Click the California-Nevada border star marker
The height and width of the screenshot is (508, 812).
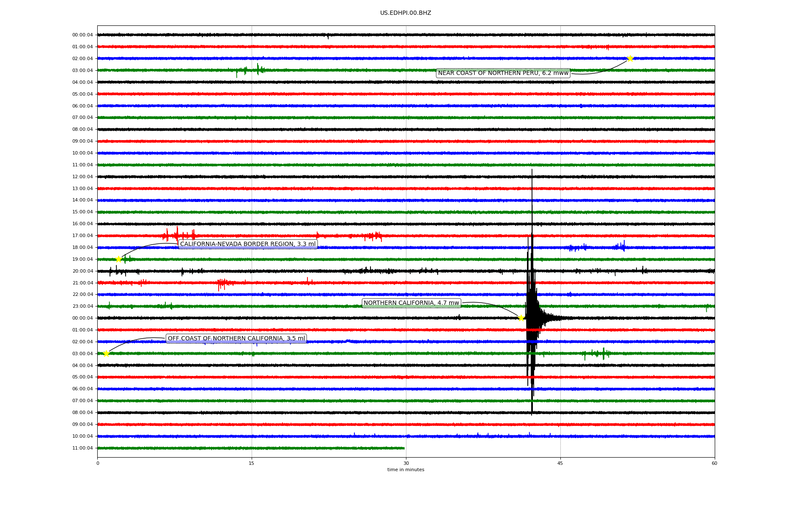119,259
